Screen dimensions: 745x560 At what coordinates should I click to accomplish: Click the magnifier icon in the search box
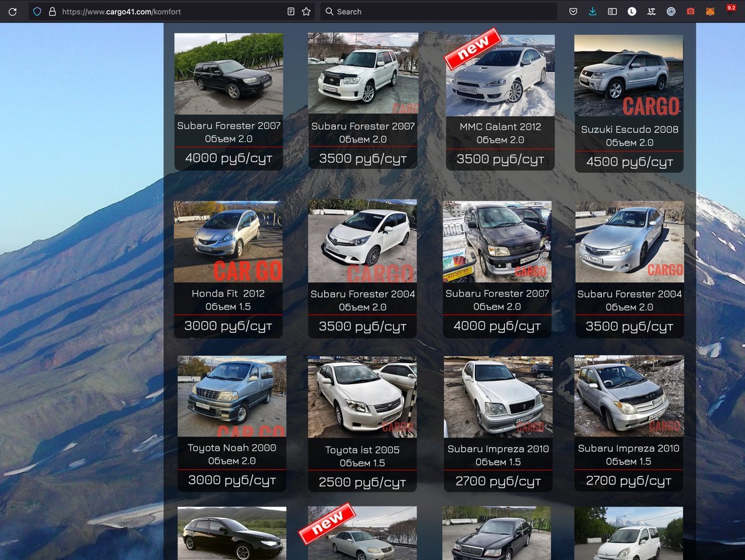pyautogui.click(x=329, y=12)
